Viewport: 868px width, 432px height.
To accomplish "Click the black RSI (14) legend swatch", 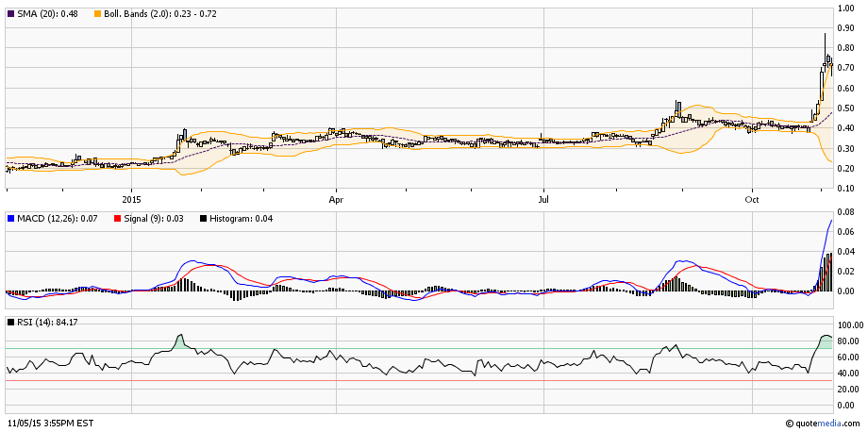I will (11, 323).
